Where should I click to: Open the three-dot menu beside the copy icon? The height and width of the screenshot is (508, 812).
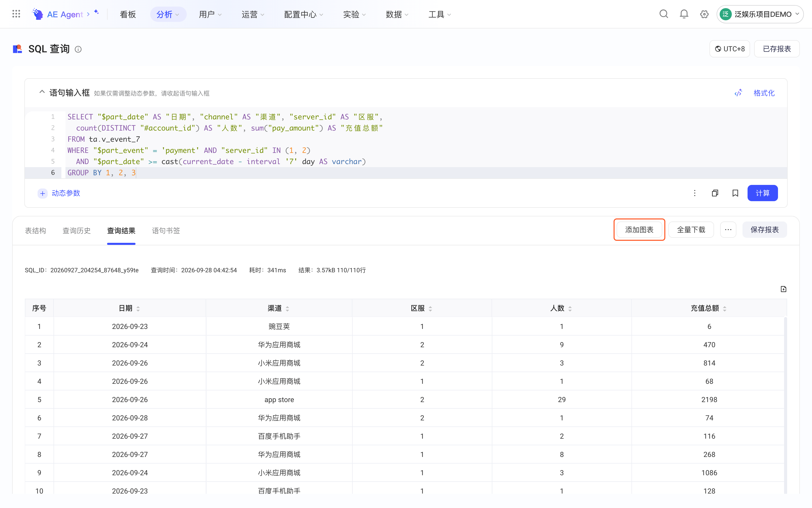(695, 193)
